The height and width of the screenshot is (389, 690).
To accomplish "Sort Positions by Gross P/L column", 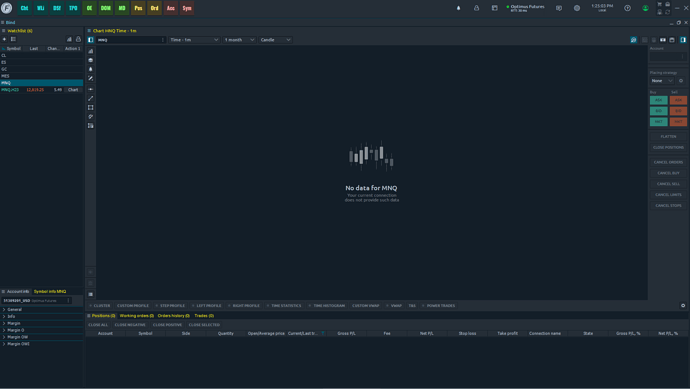I will point(346,333).
